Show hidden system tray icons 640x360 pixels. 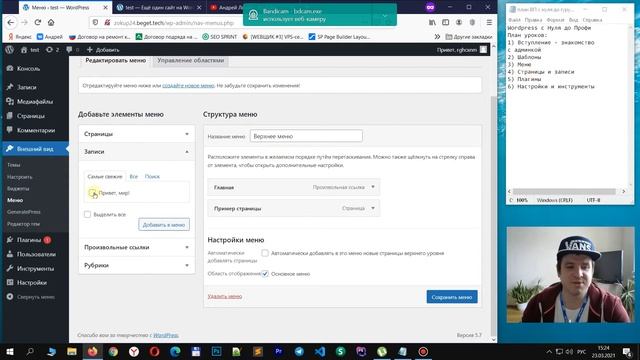(549, 351)
